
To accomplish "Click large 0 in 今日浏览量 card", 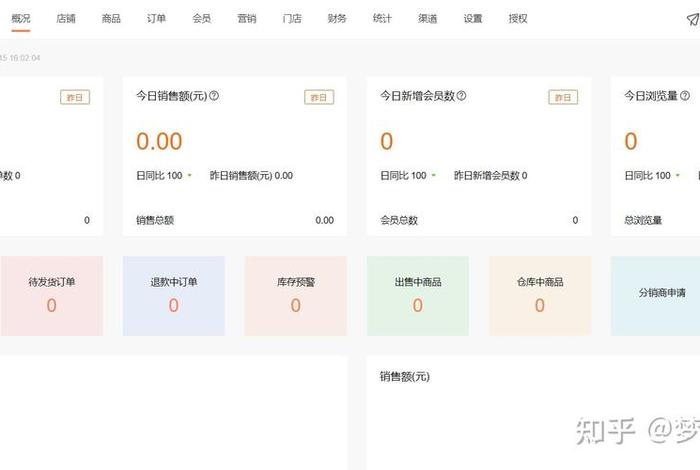I will (x=631, y=141).
